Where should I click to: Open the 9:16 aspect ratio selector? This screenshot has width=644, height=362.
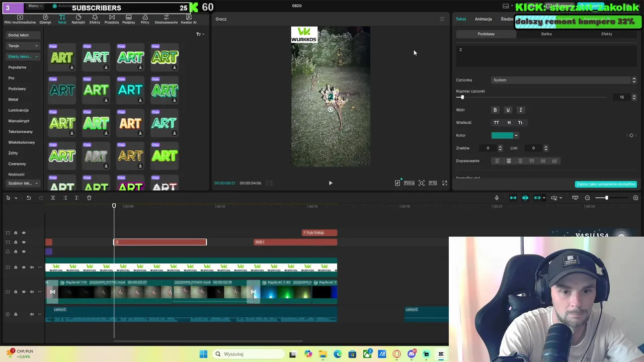433,183
